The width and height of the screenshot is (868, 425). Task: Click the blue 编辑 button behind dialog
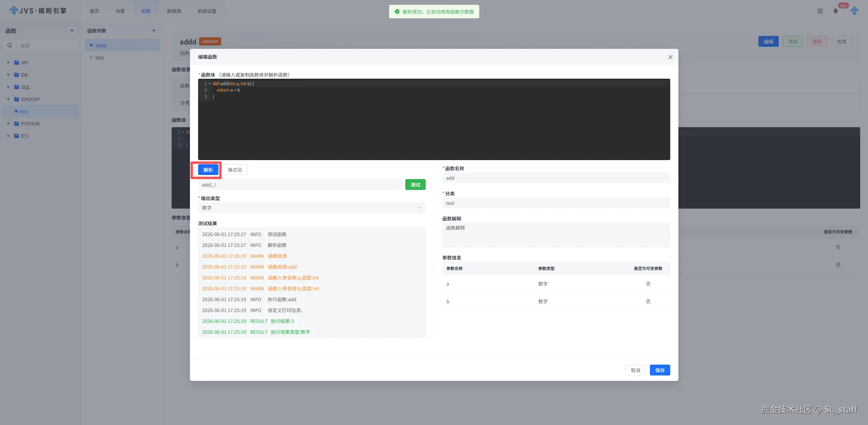769,41
